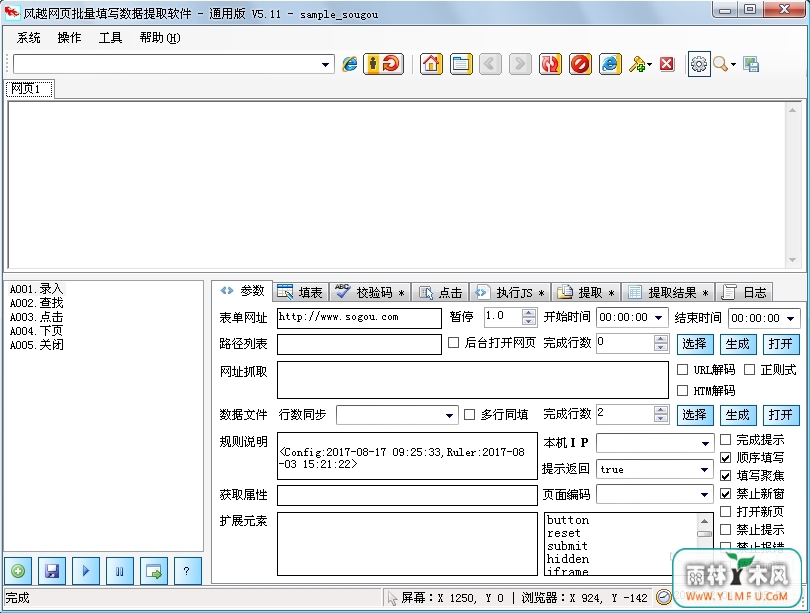Toggle the URL解码 checkbox
This screenshot has width=810, height=613.
[682, 369]
